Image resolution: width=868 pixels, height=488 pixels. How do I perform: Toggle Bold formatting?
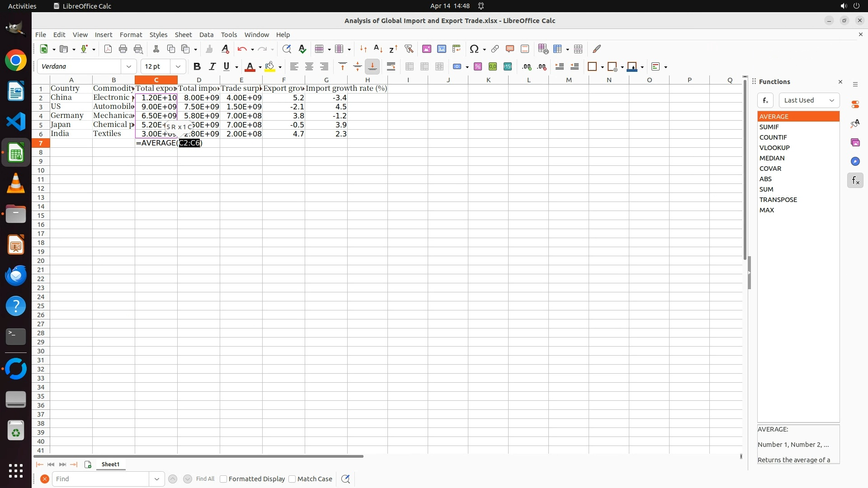[197, 66]
